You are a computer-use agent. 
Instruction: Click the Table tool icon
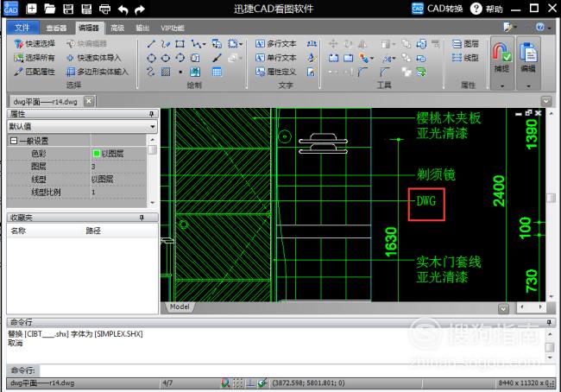click(x=217, y=72)
